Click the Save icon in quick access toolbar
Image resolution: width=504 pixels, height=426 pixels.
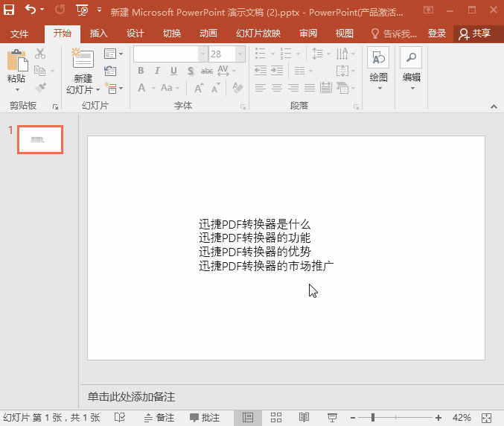[x=9, y=10]
